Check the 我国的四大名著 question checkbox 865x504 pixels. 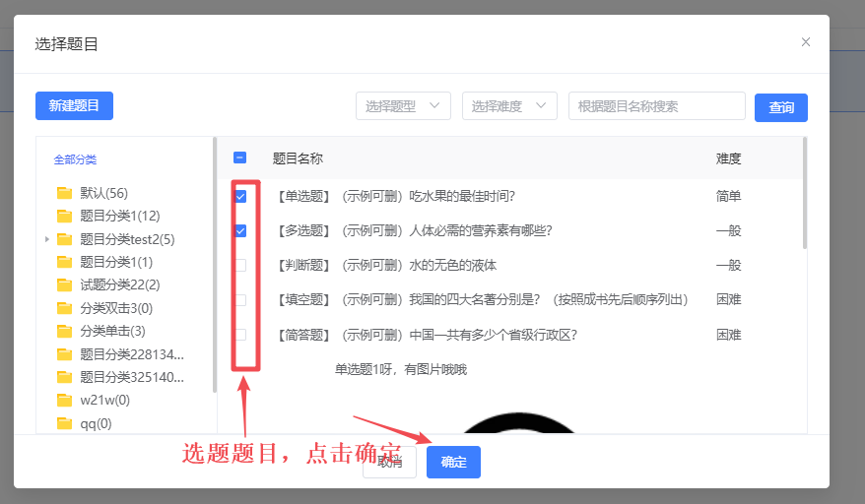pos(240,300)
